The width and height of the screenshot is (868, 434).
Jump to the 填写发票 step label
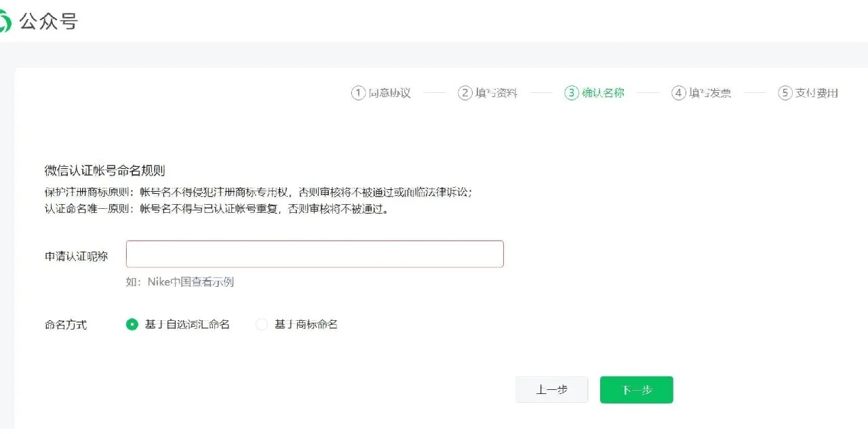(710, 93)
